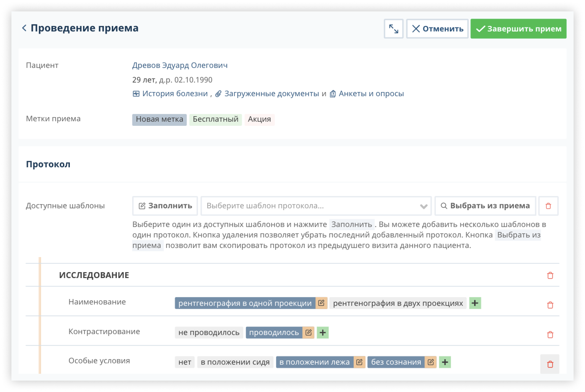Screen dimensions: 585x392
Task: Click the Контрастирование row label
Action: (x=104, y=332)
